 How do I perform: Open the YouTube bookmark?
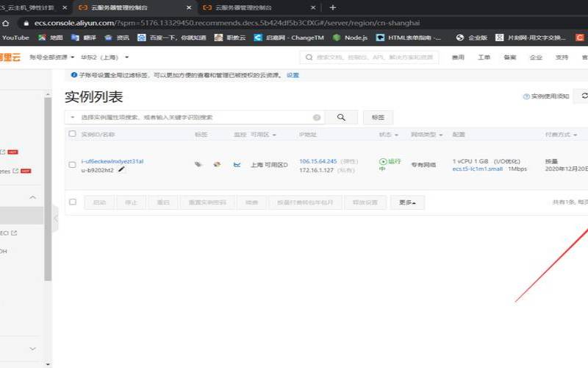pos(15,38)
